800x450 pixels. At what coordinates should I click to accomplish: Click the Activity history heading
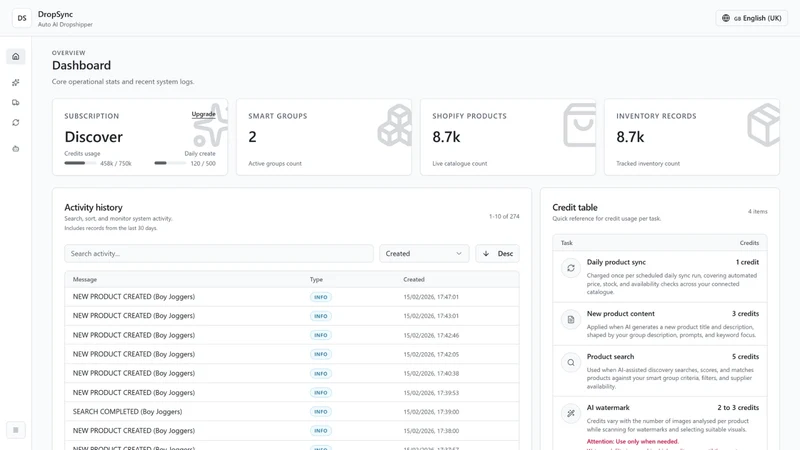click(x=93, y=208)
